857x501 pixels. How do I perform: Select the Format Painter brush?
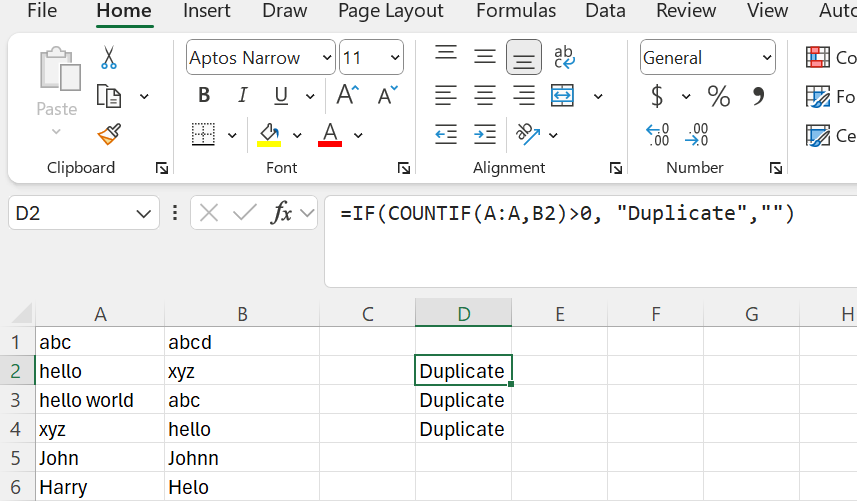click(x=109, y=134)
